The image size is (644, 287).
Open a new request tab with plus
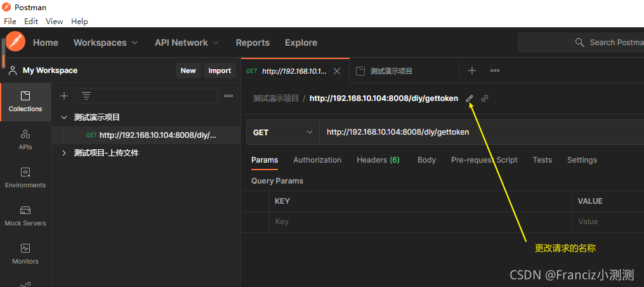point(472,70)
